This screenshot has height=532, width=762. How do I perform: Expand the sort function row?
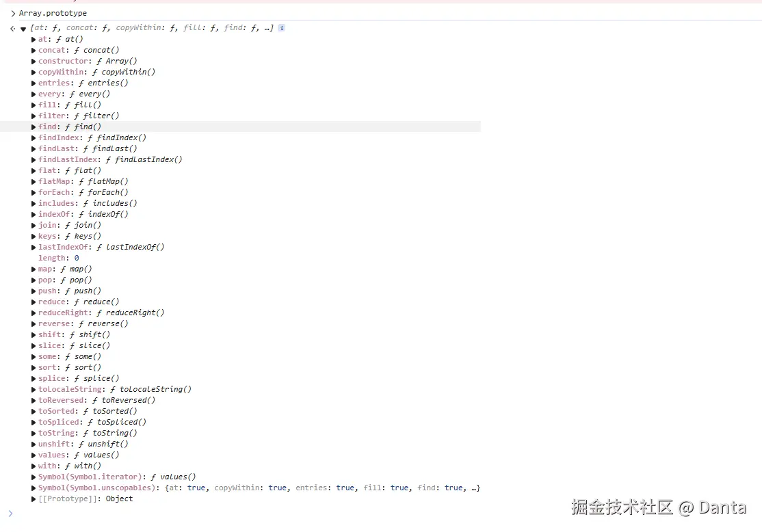34,368
